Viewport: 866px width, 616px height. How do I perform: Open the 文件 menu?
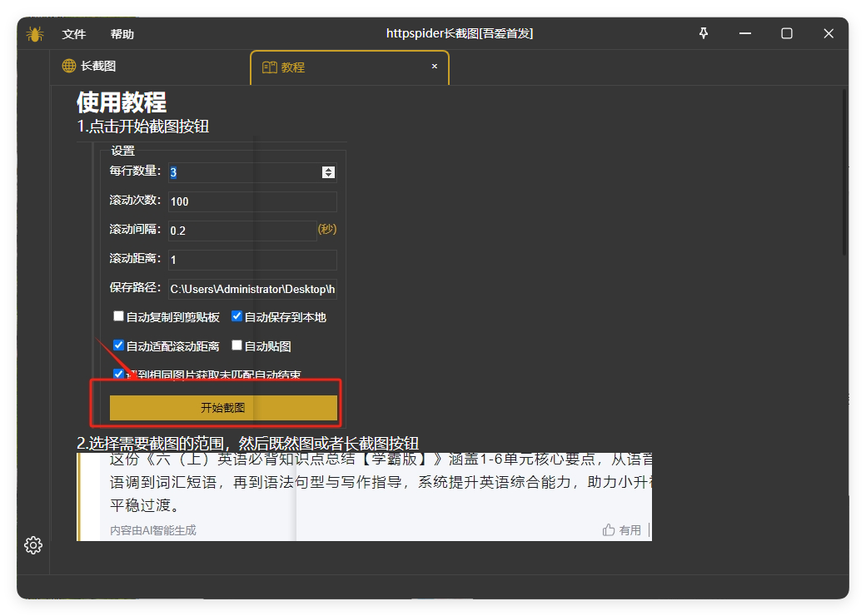[x=74, y=34]
